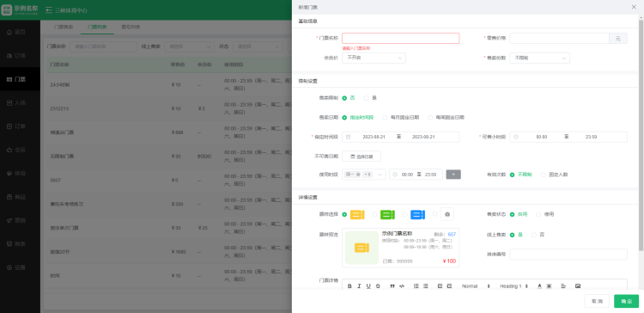
Task: Open the 状态 filter dropdown in ticket list
Action: 258,46
